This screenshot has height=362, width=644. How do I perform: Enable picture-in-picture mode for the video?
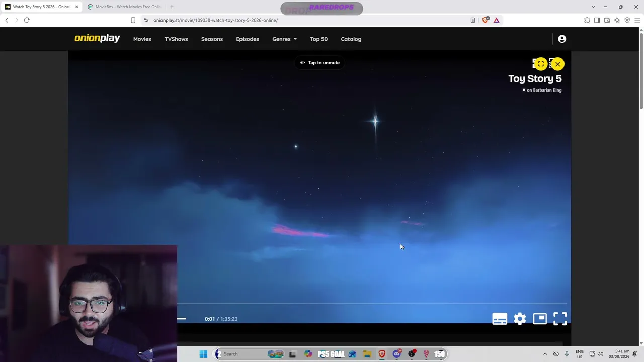(540, 319)
